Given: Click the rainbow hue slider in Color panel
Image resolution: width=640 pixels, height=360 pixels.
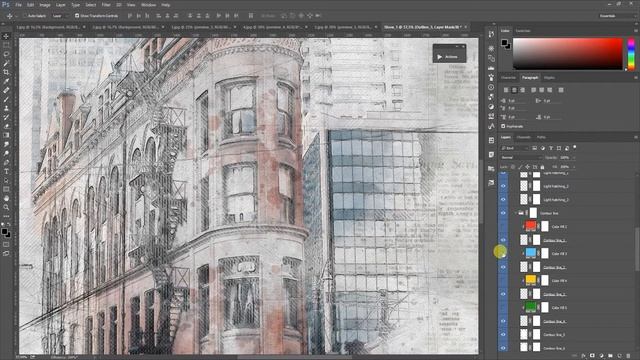Looking at the screenshot, I should (x=631, y=54).
